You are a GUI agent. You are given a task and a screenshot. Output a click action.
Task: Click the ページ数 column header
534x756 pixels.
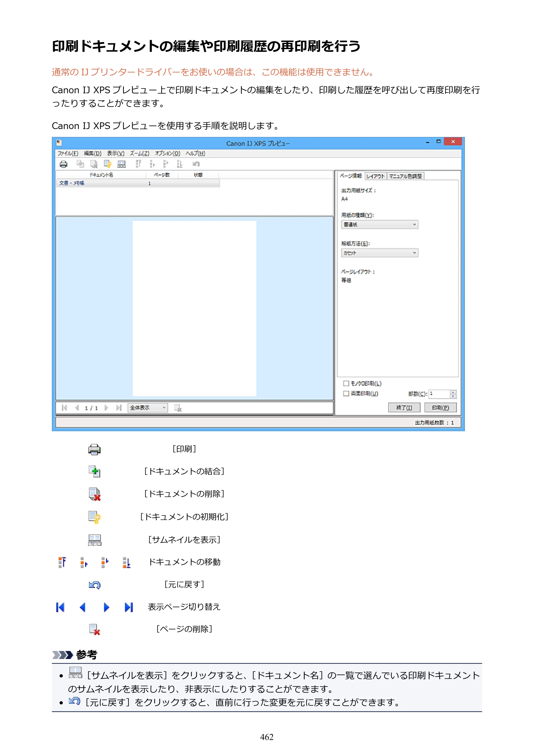(x=162, y=175)
